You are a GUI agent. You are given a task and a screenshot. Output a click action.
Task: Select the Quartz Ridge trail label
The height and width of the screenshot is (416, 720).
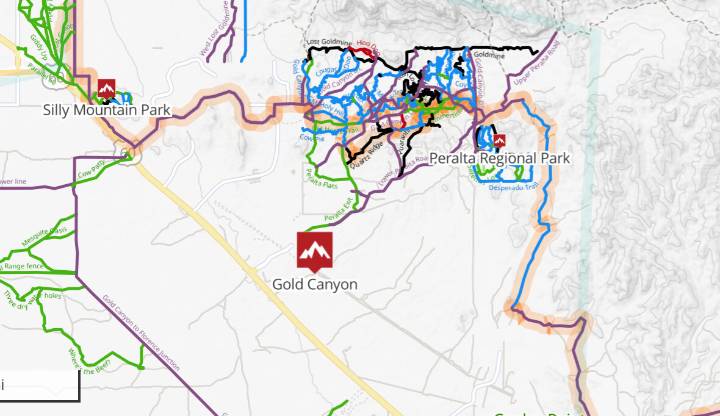point(366,157)
